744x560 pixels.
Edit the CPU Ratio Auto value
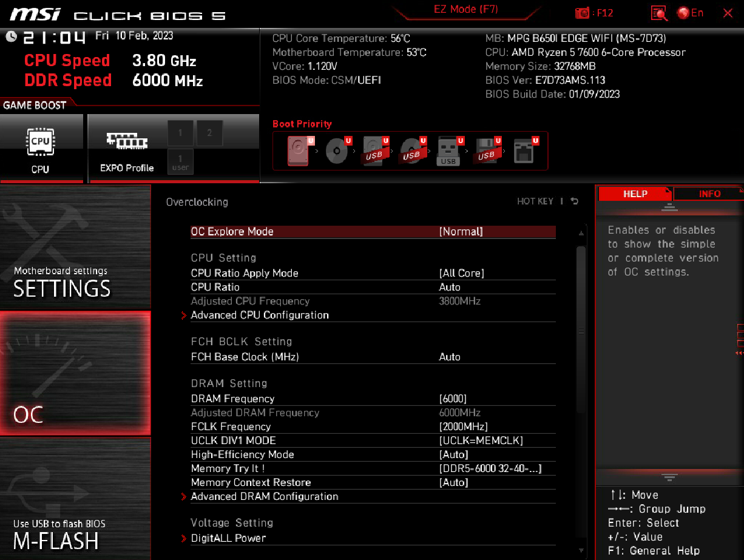click(x=373, y=287)
